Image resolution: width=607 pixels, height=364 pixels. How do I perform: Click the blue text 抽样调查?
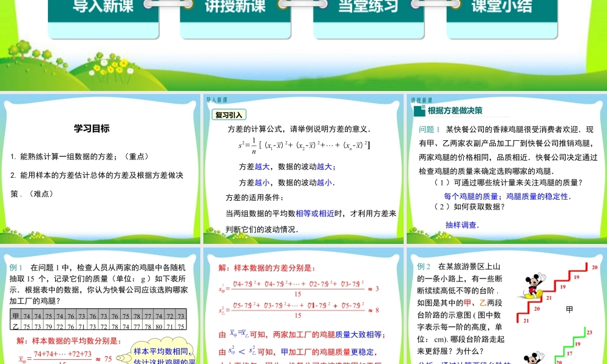pyautogui.click(x=462, y=224)
